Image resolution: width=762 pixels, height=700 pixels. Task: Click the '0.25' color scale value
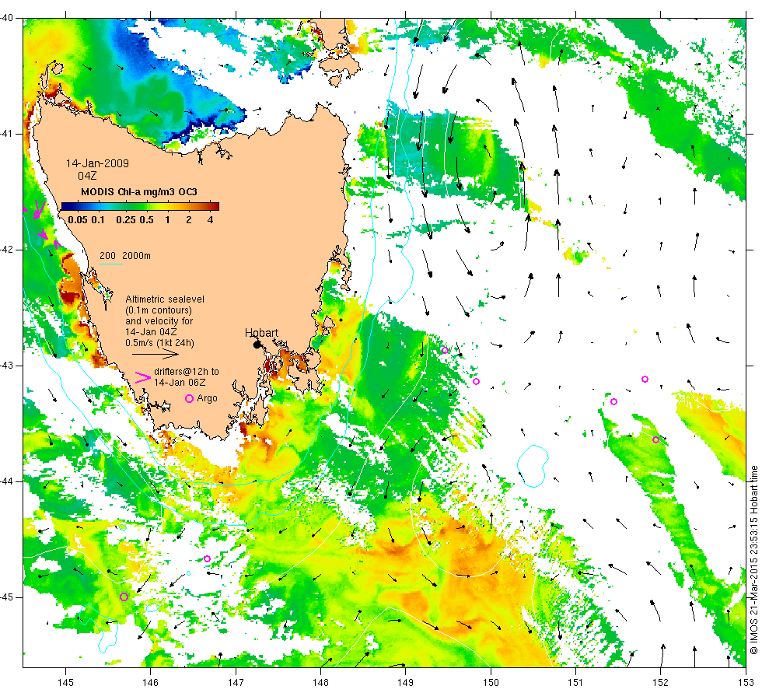point(126,219)
